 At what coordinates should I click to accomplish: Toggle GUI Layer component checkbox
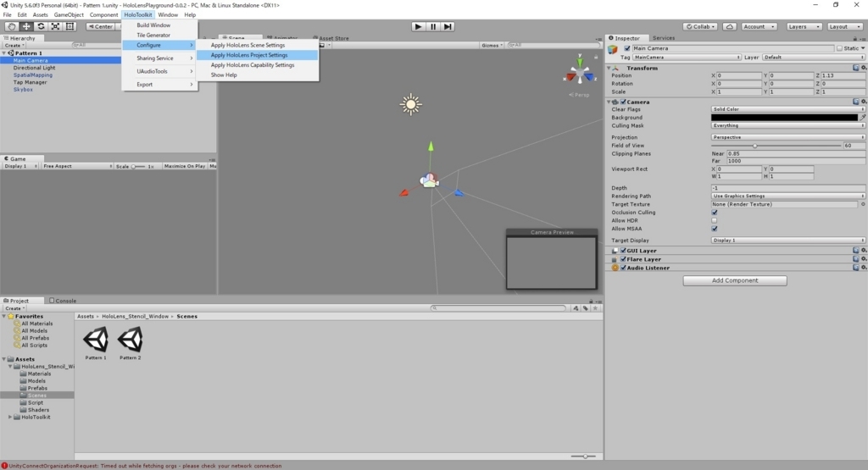(x=623, y=251)
